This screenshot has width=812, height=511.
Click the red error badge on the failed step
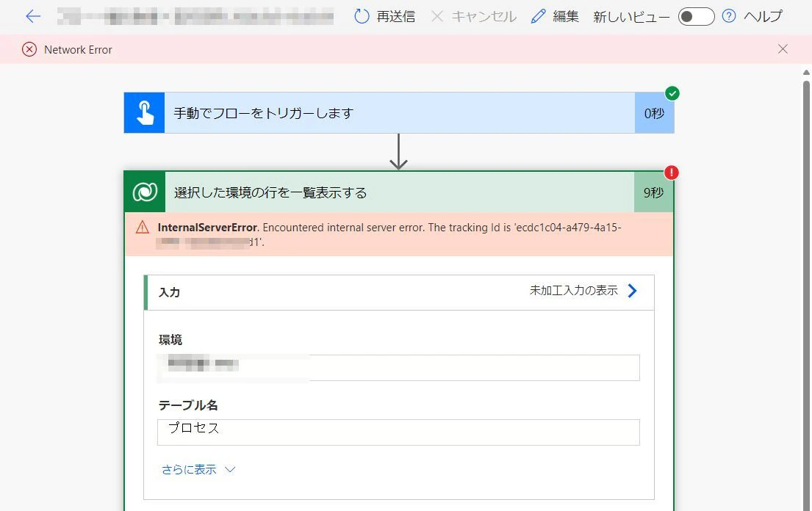(x=671, y=173)
